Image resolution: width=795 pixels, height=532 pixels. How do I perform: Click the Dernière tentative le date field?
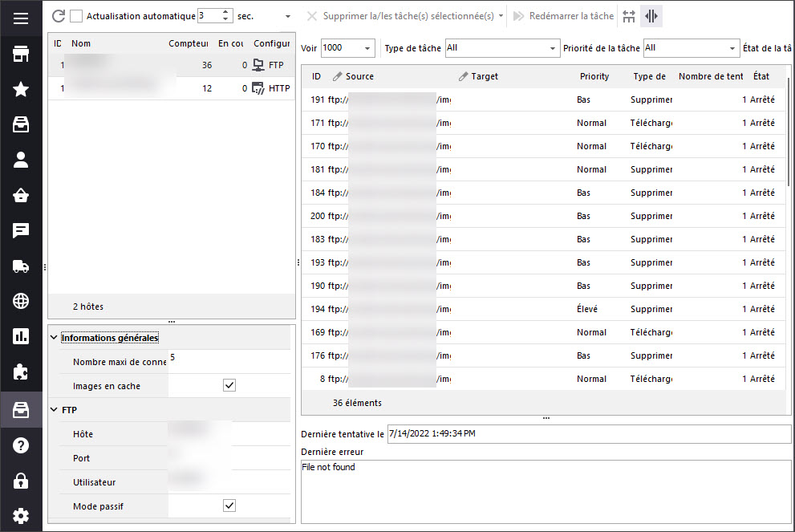coord(589,433)
